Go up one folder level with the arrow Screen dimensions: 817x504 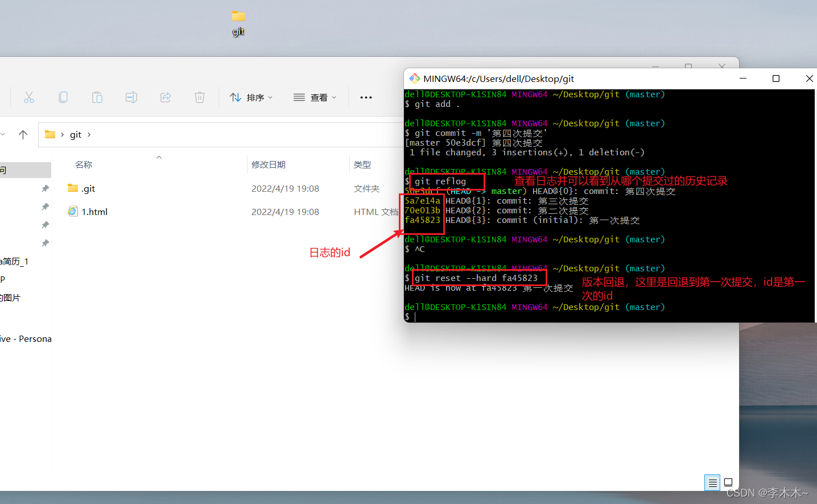[23, 134]
